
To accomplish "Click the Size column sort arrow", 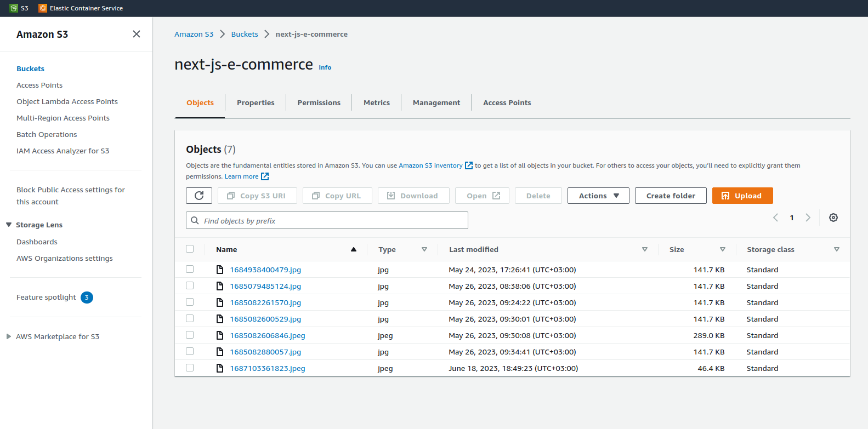I will 723,249.
